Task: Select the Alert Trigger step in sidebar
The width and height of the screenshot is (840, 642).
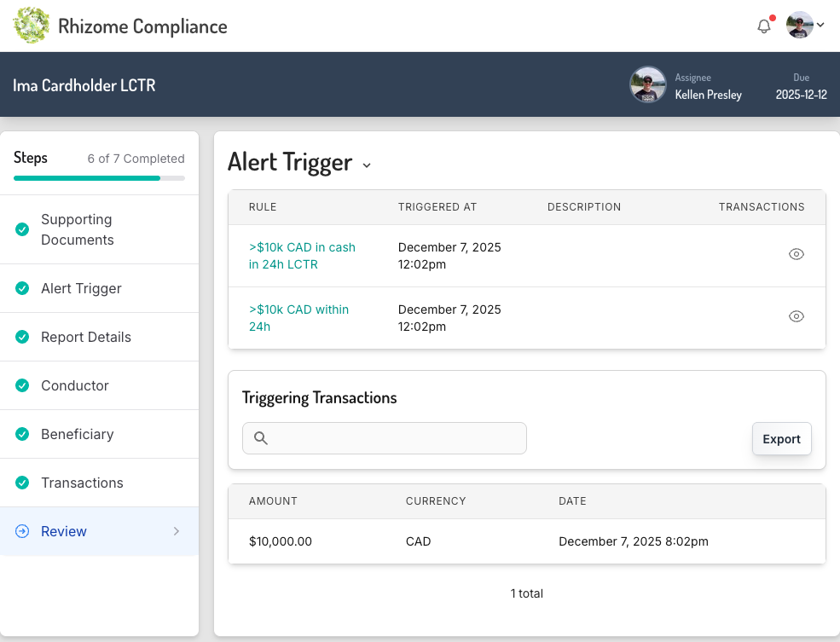Action: [x=81, y=288]
